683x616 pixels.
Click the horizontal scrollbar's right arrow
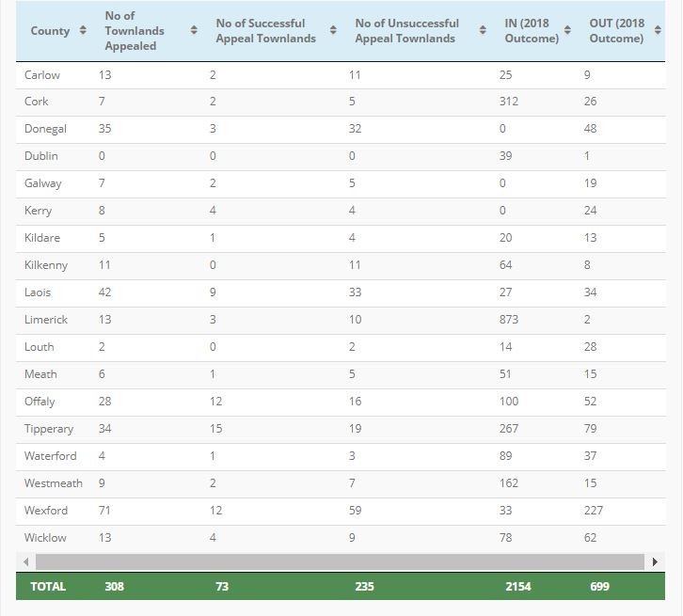tap(655, 561)
